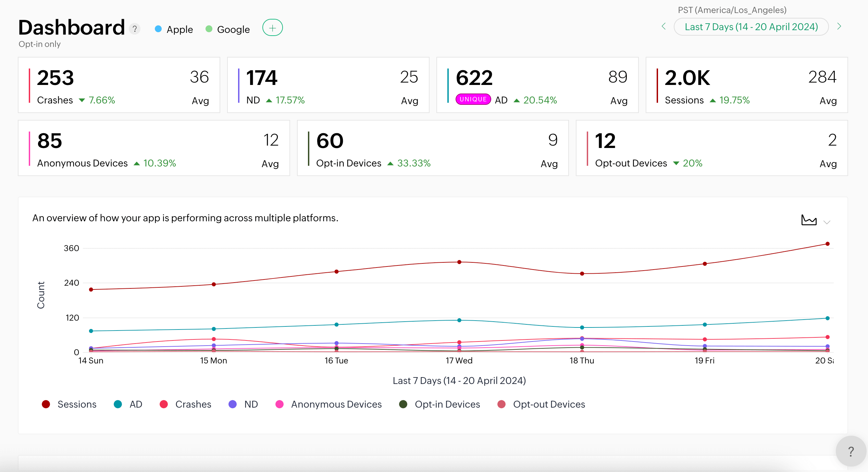Screen dimensions: 868x472
Task: Toggle Opt-in Devices legend entry
Action: pos(440,404)
